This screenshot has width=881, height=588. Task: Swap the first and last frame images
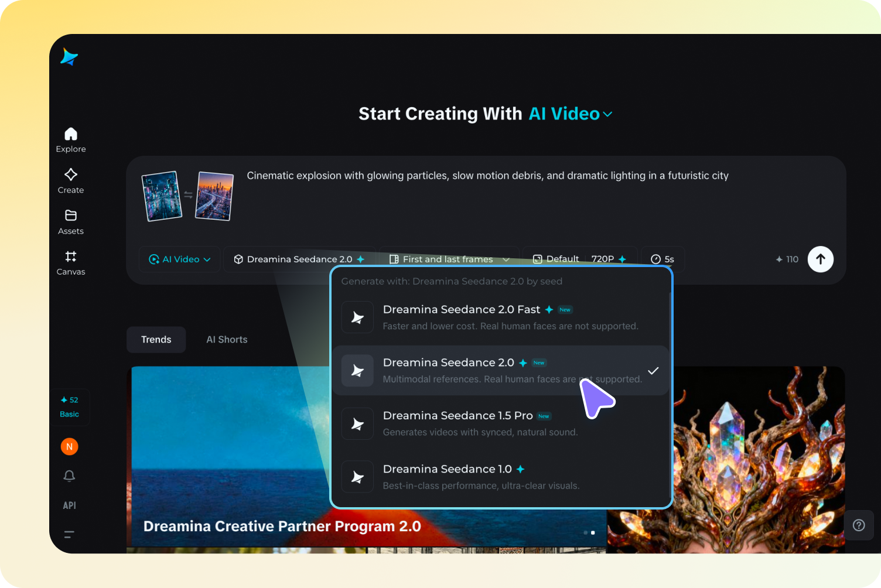188,195
